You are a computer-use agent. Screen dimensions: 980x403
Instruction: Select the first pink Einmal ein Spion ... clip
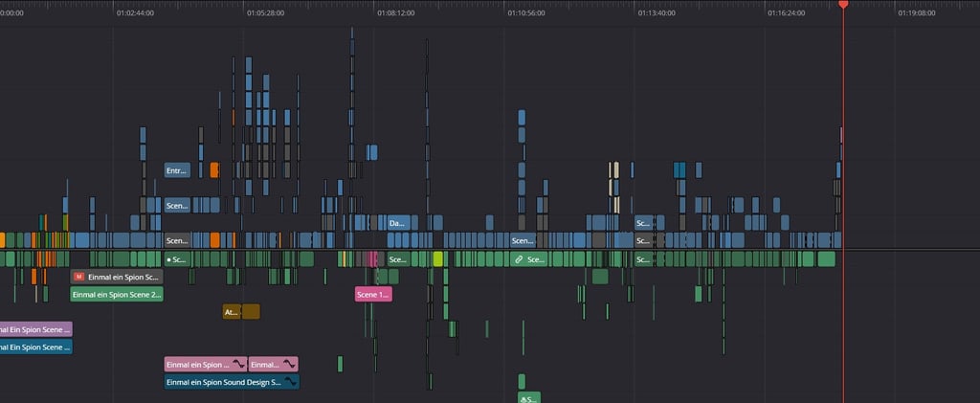[x=206, y=365]
